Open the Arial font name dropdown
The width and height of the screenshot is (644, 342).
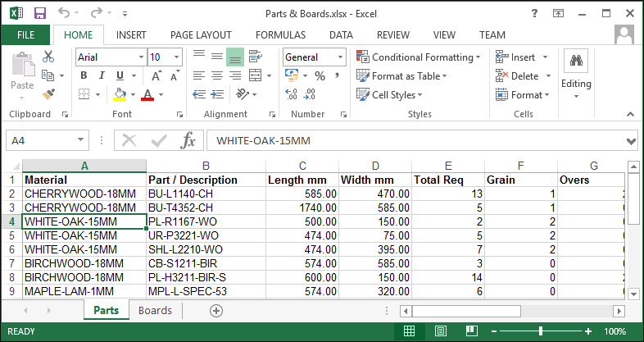141,57
